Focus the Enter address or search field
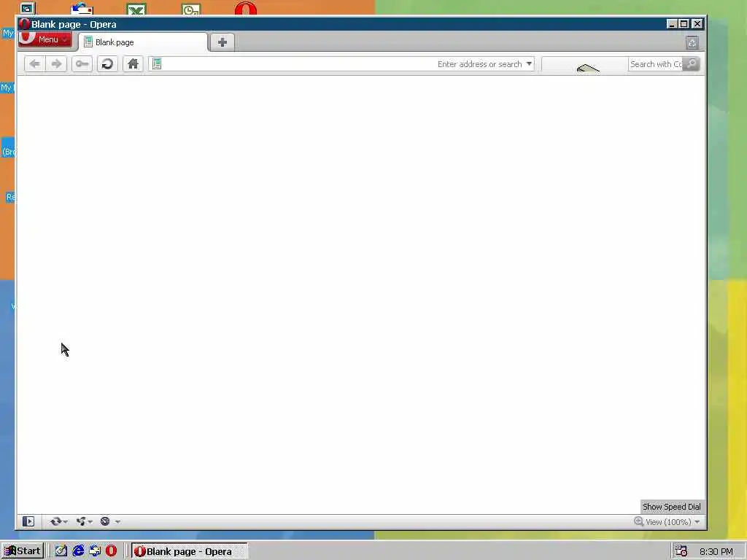Screen dimensions: 747x560 pos(341,64)
